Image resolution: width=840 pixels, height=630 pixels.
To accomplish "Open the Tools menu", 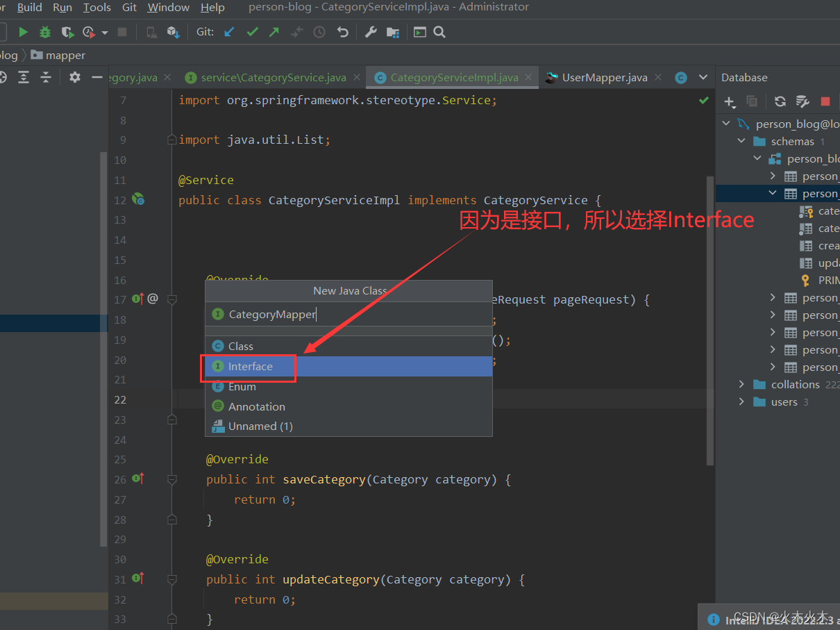I will 97,7.
